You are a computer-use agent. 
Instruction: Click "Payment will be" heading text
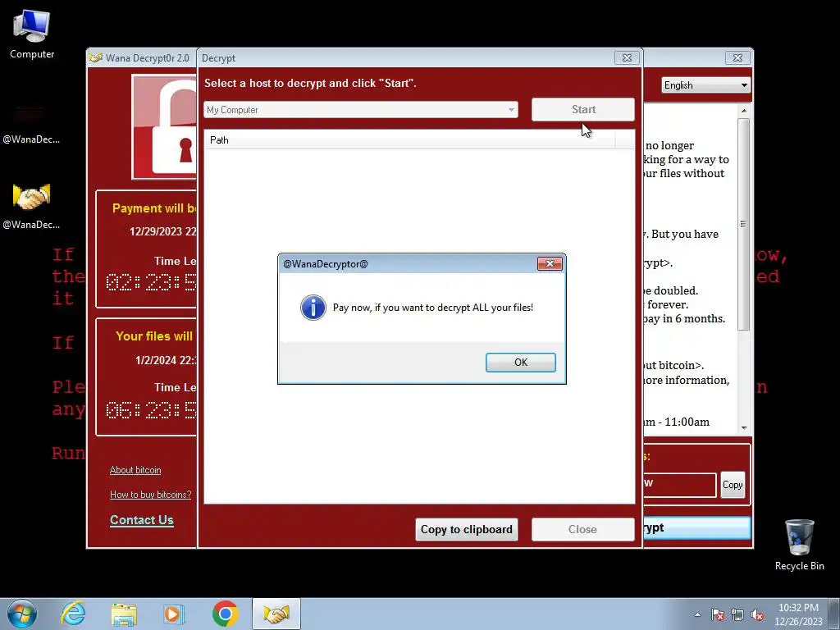click(154, 208)
